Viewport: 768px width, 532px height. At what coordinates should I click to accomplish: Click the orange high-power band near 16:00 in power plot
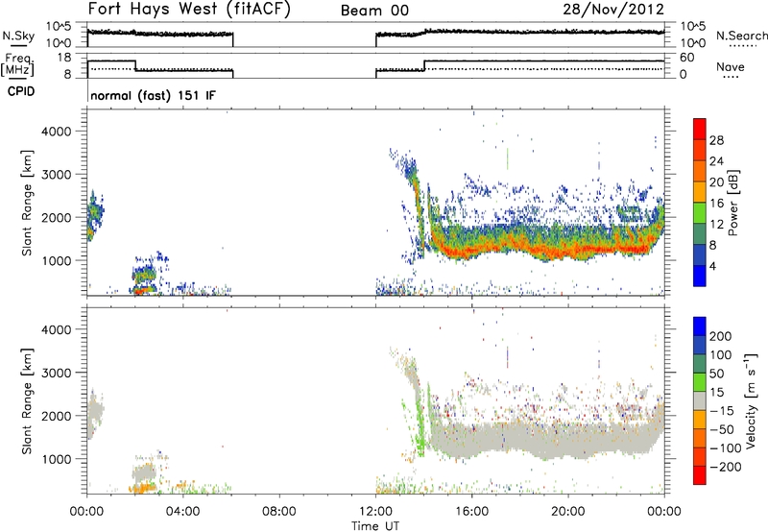[470, 251]
